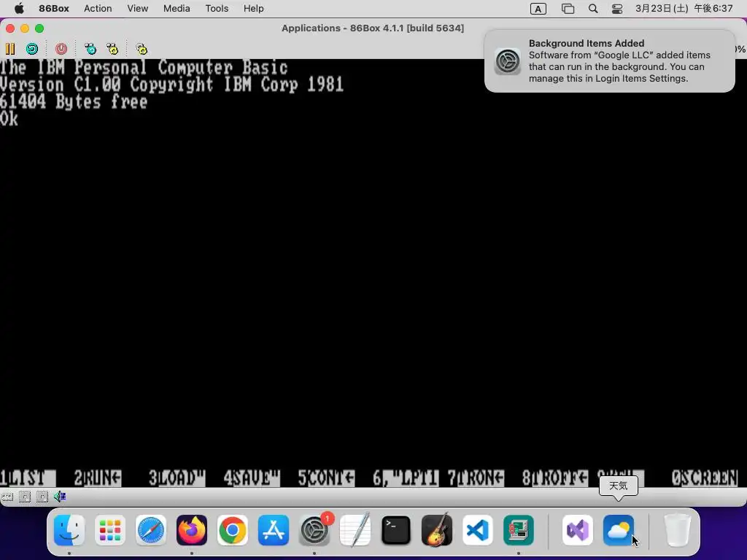Open the Weather app in the Dock
This screenshot has width=747, height=560.
(619, 530)
